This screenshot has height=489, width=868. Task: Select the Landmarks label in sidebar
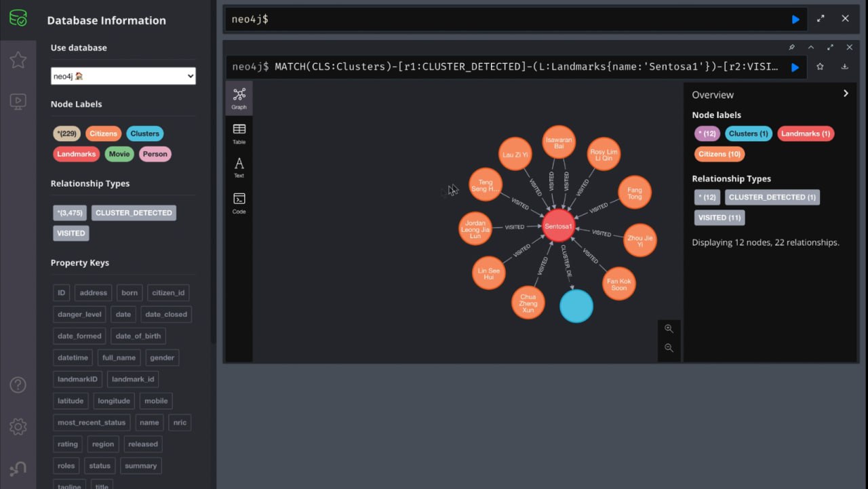click(x=76, y=154)
